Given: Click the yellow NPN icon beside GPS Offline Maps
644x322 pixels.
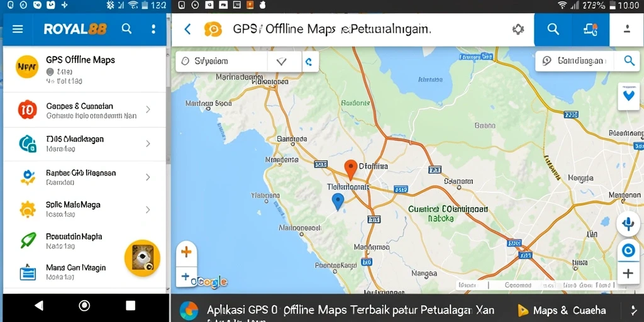Looking at the screenshot, I should 27,67.
